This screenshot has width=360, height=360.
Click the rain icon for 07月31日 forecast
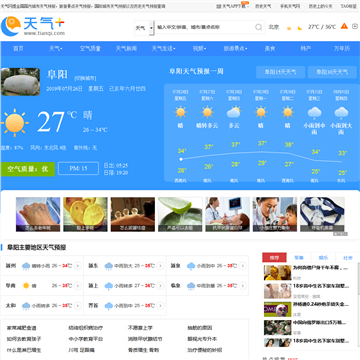[314, 113]
